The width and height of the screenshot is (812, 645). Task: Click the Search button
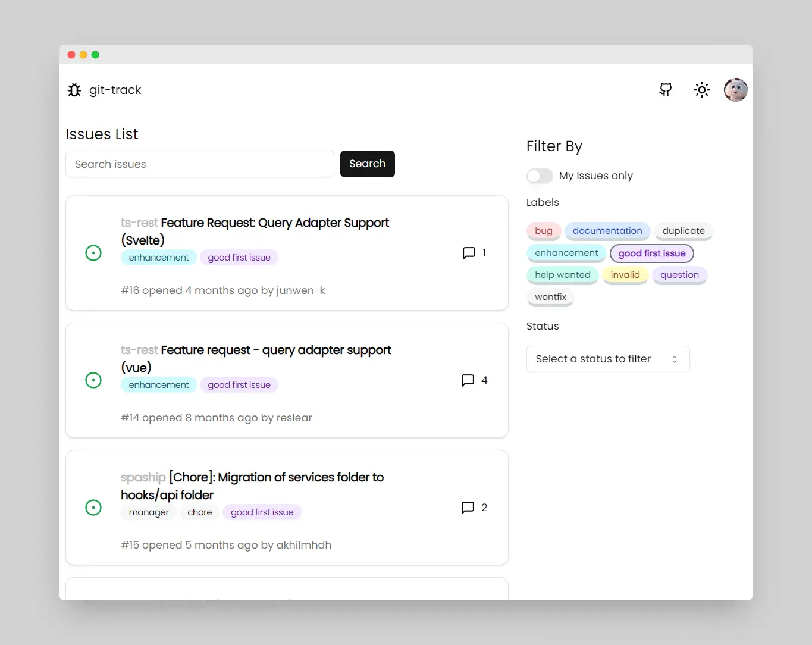368,164
